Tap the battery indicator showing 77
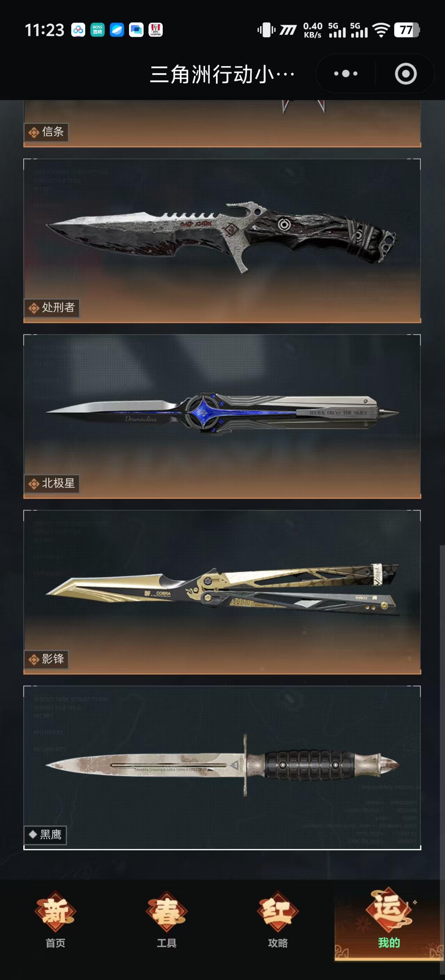 (x=407, y=30)
